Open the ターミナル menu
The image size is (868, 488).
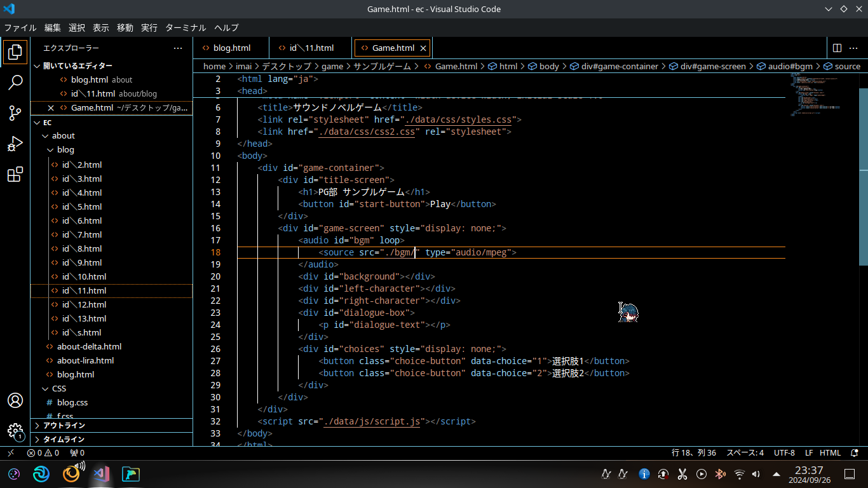coord(186,28)
